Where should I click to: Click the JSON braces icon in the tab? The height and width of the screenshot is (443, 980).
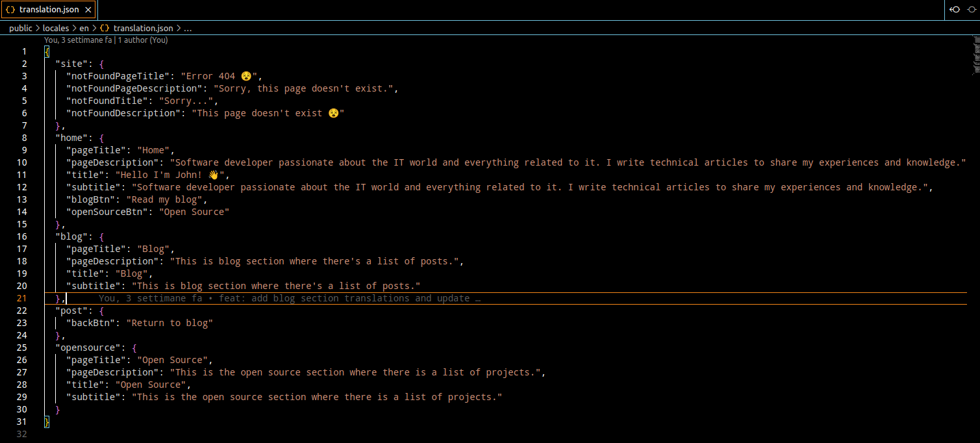click(x=10, y=10)
